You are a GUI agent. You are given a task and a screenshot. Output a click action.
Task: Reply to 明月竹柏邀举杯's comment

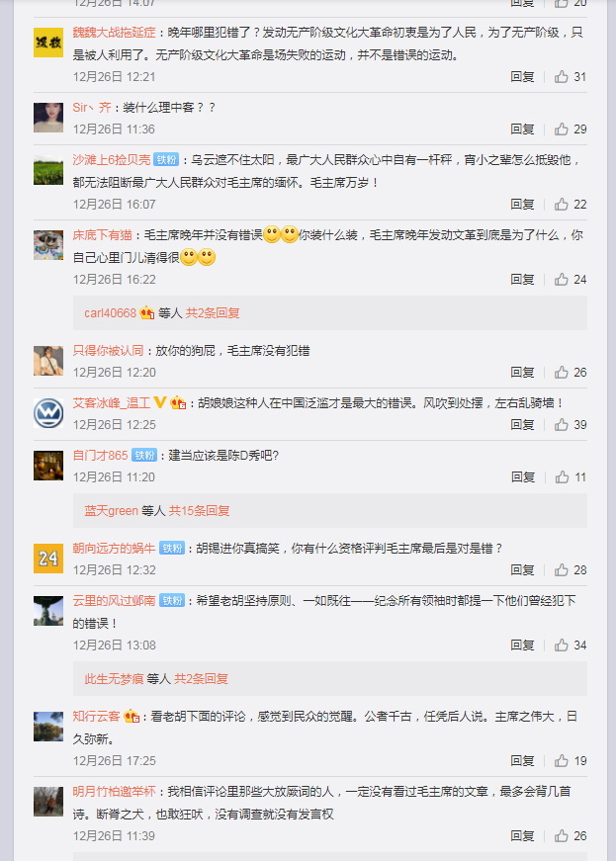(522, 835)
